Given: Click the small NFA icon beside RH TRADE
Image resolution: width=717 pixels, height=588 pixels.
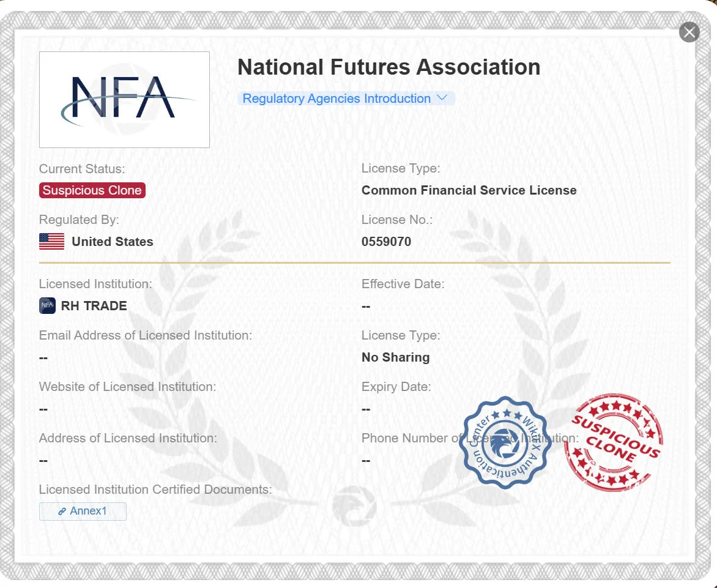Looking at the screenshot, I should click(48, 305).
